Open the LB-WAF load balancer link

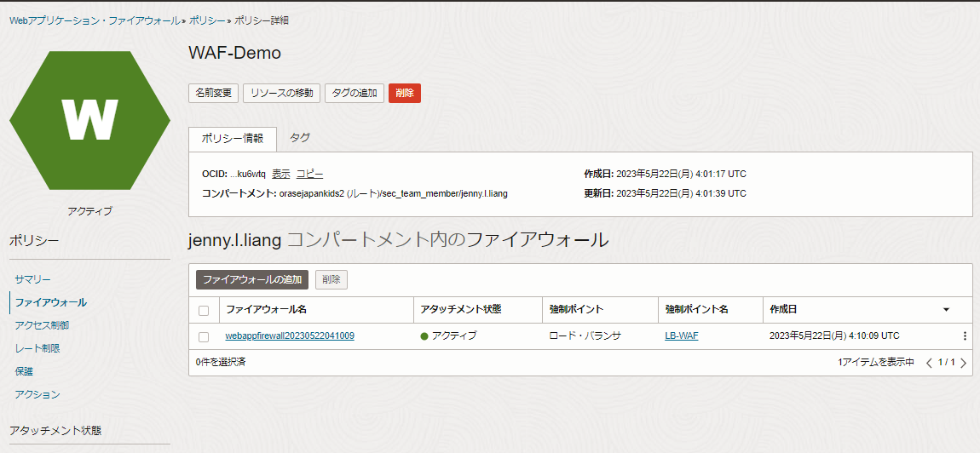tap(681, 335)
